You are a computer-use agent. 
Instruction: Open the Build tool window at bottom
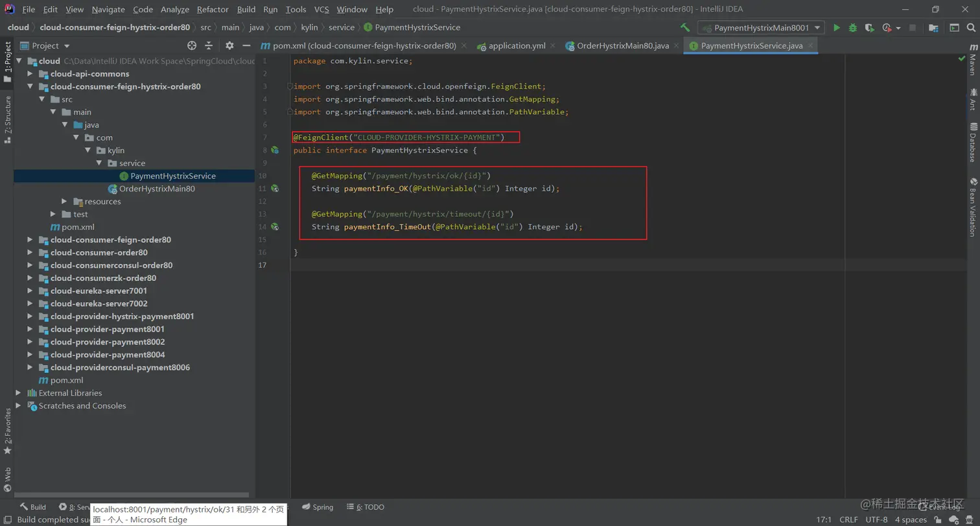[32, 507]
